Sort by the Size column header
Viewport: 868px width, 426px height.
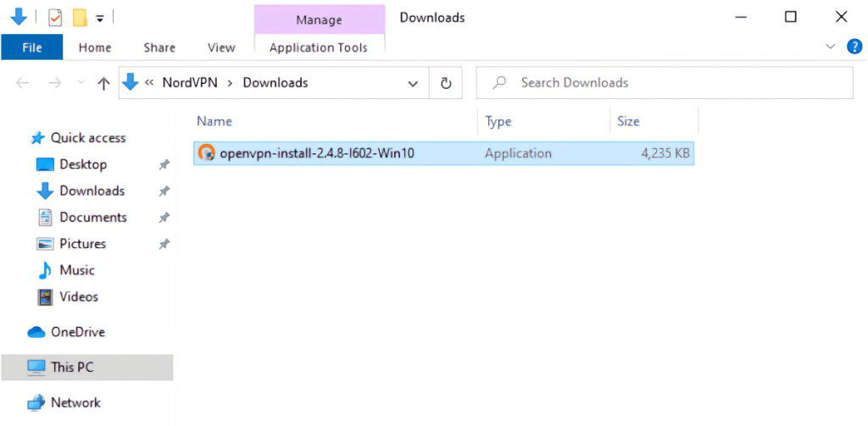click(x=628, y=121)
